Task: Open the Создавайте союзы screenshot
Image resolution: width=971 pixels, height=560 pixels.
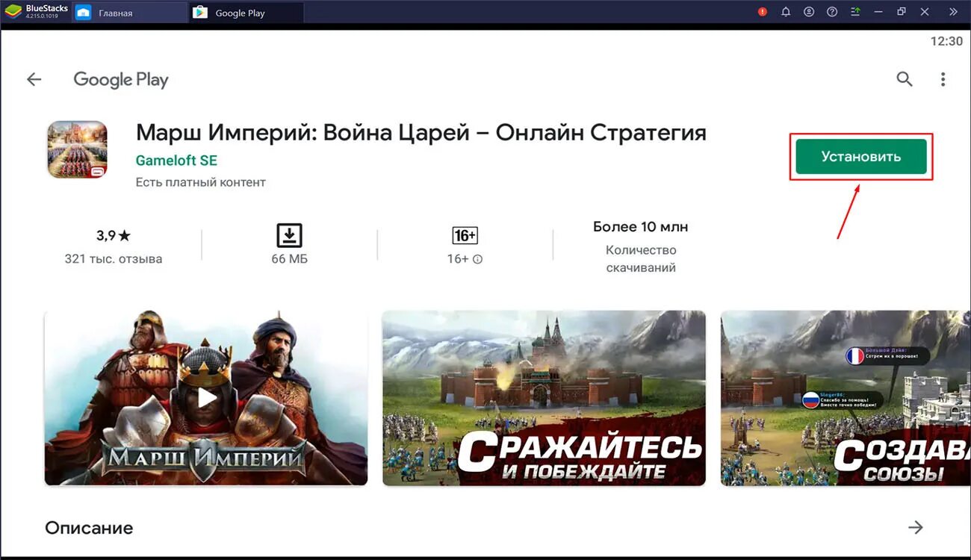Action: [x=846, y=398]
